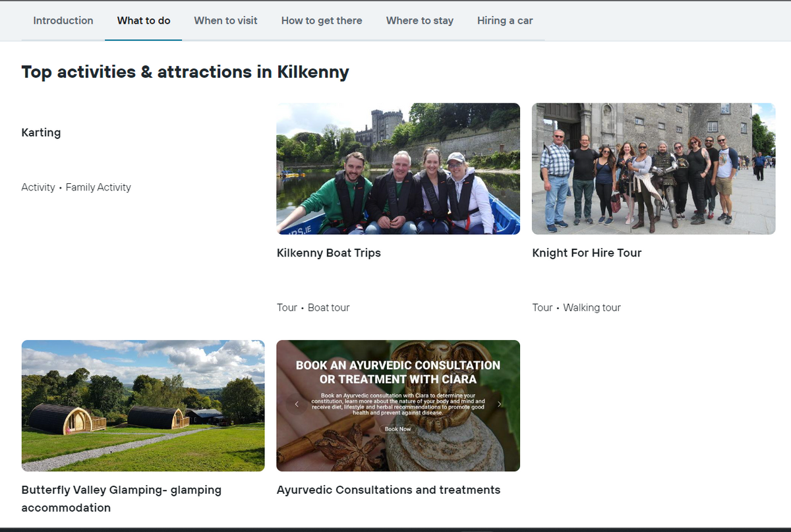Viewport: 791px width, 532px height.
Task: Click the Family Activity category label
Action: pyautogui.click(x=98, y=187)
